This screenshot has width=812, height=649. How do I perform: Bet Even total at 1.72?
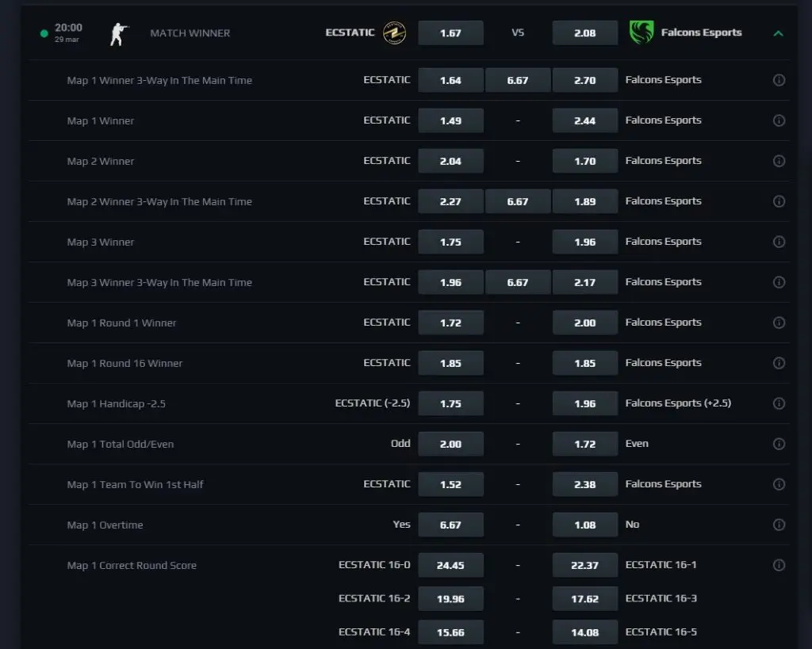click(x=584, y=444)
